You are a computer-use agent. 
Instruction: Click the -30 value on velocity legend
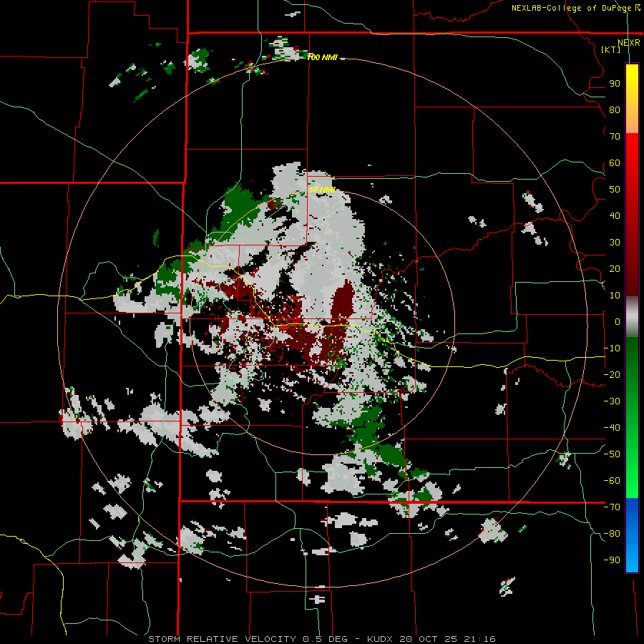(x=612, y=401)
